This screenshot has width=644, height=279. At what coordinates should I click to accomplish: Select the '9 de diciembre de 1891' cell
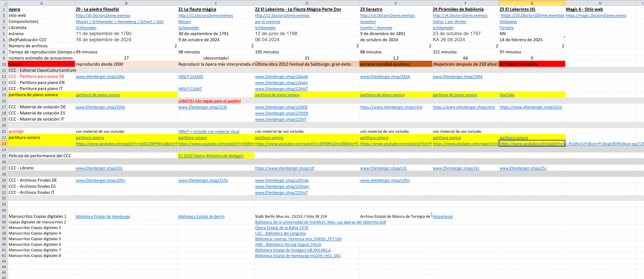(395, 34)
